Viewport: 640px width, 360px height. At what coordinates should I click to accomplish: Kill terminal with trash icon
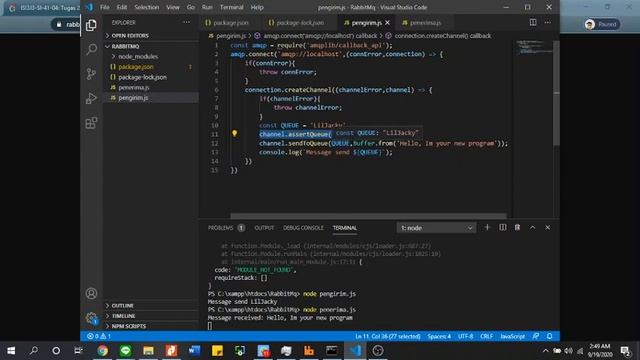tap(517, 227)
